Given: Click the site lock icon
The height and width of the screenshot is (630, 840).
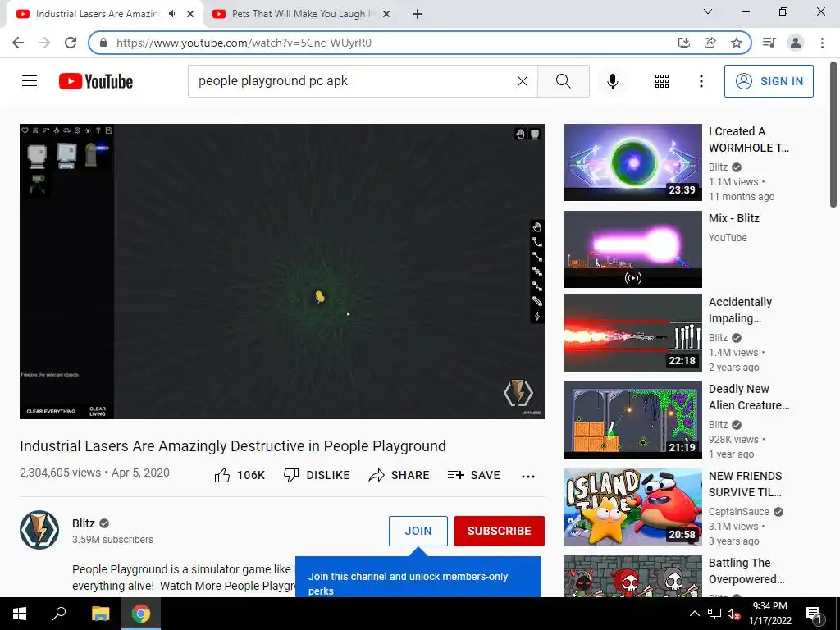Looking at the screenshot, I should click(103, 43).
